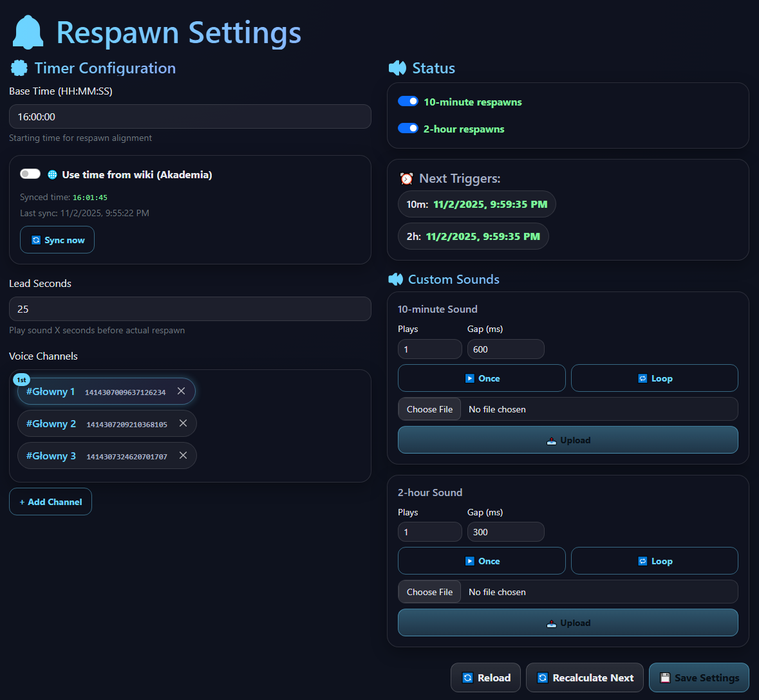Click the speaker icon beside the Status heading
Screen dimensions: 759x700
(397, 68)
